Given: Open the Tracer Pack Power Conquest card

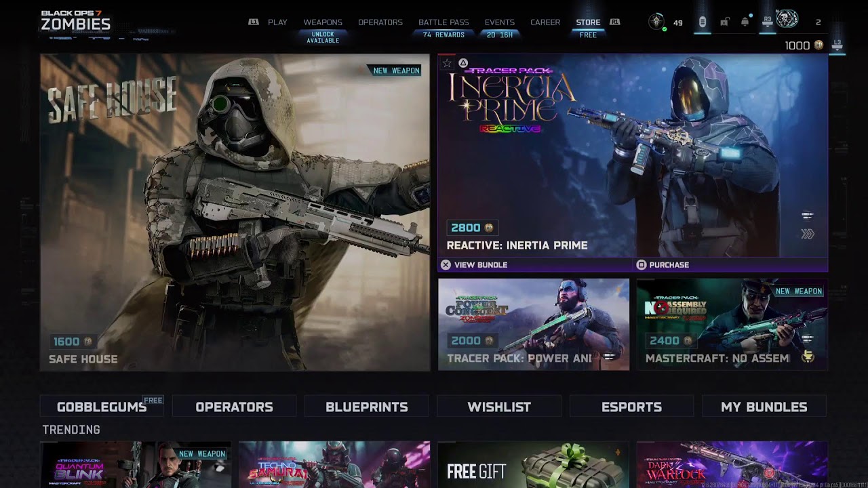Looking at the screenshot, I should (534, 324).
